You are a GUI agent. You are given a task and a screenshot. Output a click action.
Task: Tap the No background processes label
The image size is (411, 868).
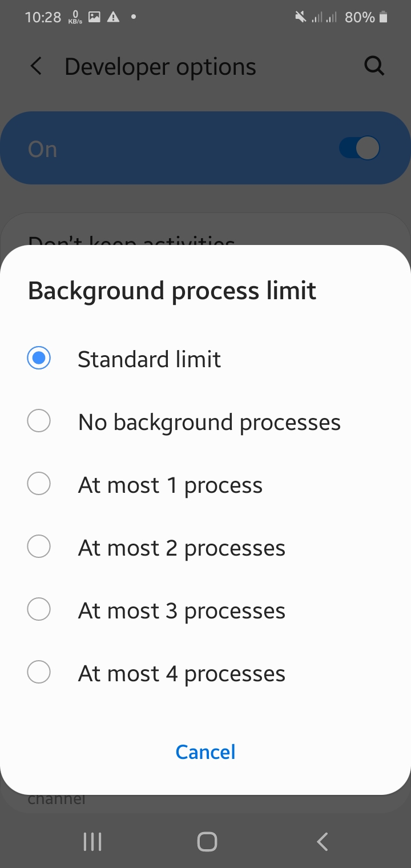click(x=209, y=423)
